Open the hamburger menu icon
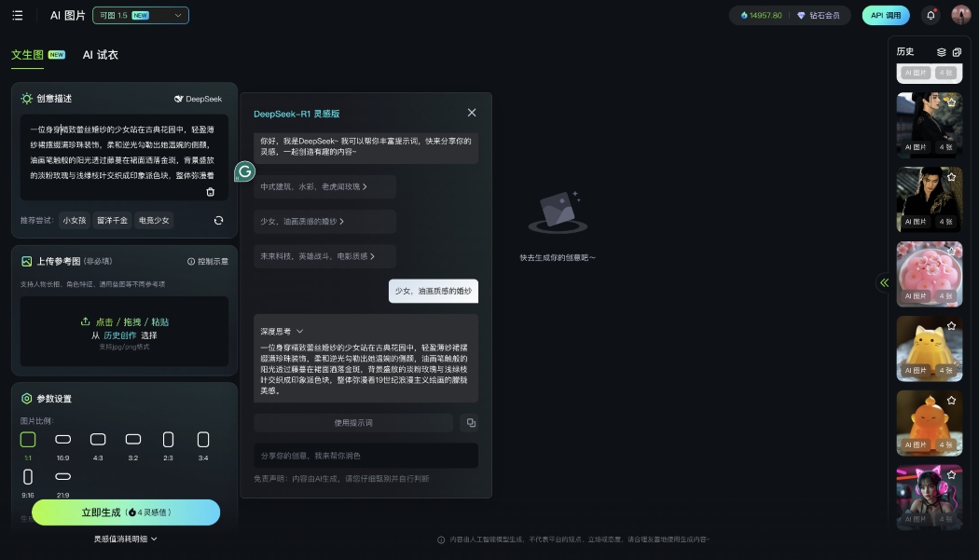The image size is (979, 560). pos(18,15)
